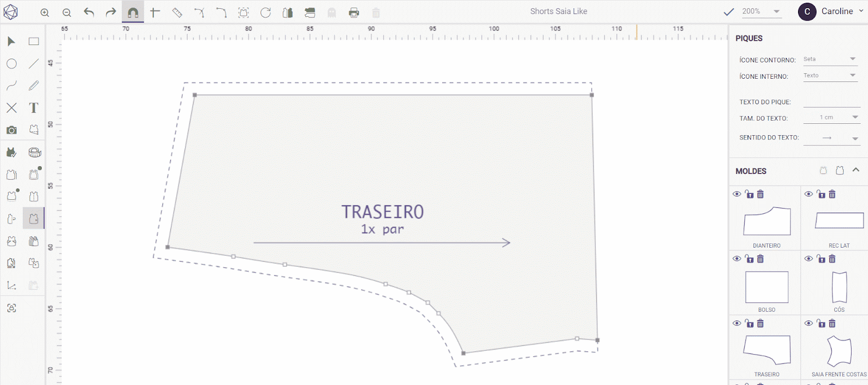Toggle visibility of DIANTEIRO pattern
868x385 pixels.
[737, 194]
